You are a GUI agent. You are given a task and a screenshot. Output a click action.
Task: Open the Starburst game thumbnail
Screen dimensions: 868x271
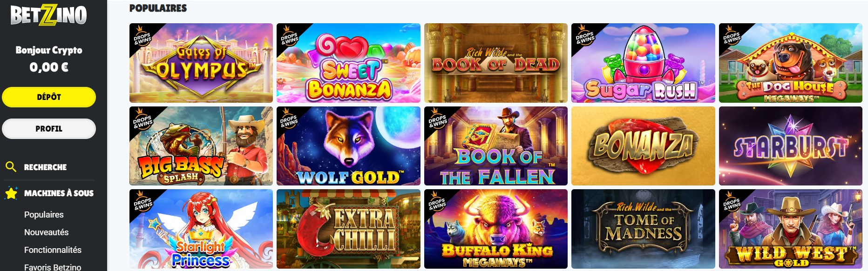tap(791, 146)
